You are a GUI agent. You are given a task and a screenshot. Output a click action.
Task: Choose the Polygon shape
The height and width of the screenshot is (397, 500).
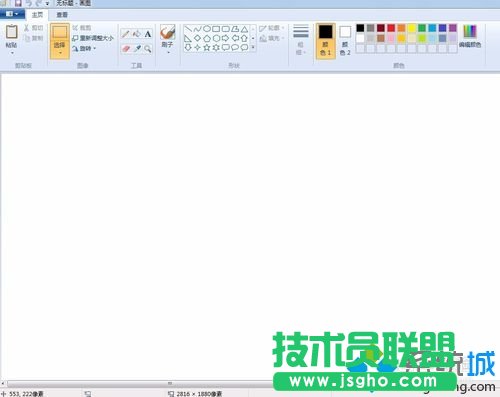pyautogui.click(x=235, y=29)
